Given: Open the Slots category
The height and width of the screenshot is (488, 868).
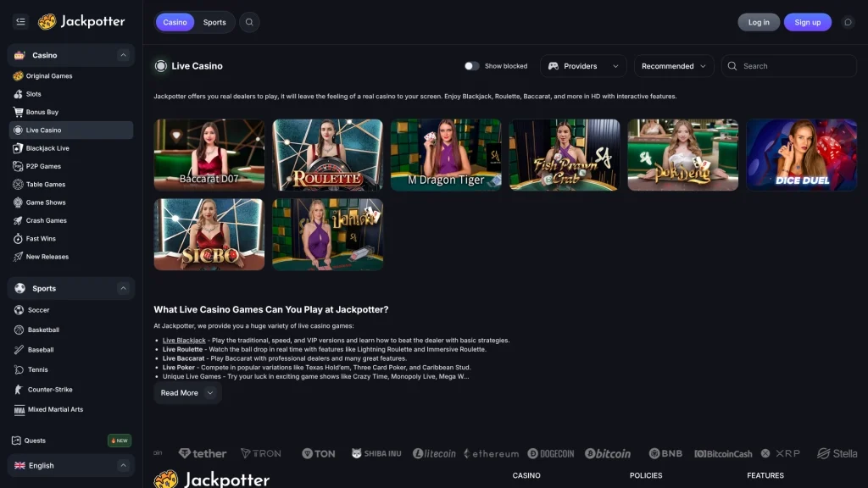Looking at the screenshot, I should [36, 93].
